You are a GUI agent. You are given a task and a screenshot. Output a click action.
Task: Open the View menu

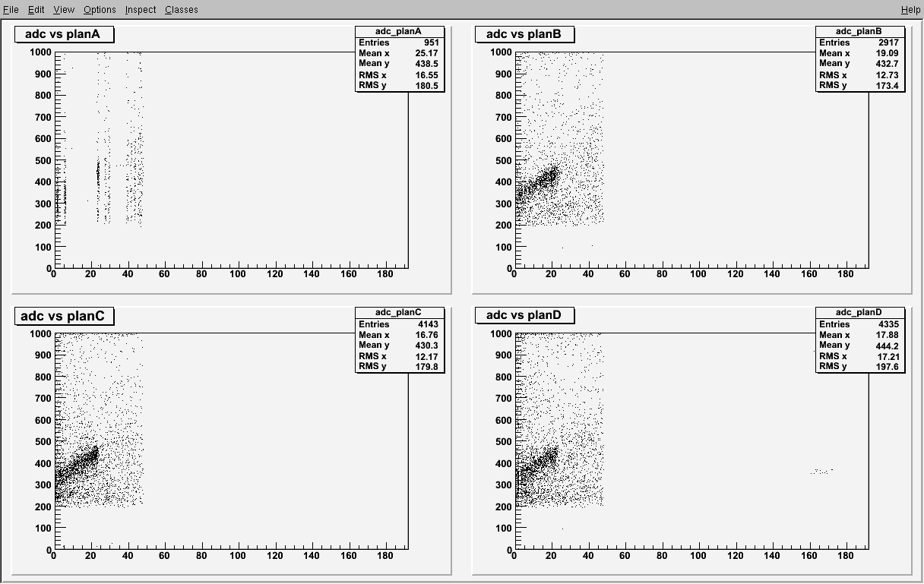tap(64, 9)
